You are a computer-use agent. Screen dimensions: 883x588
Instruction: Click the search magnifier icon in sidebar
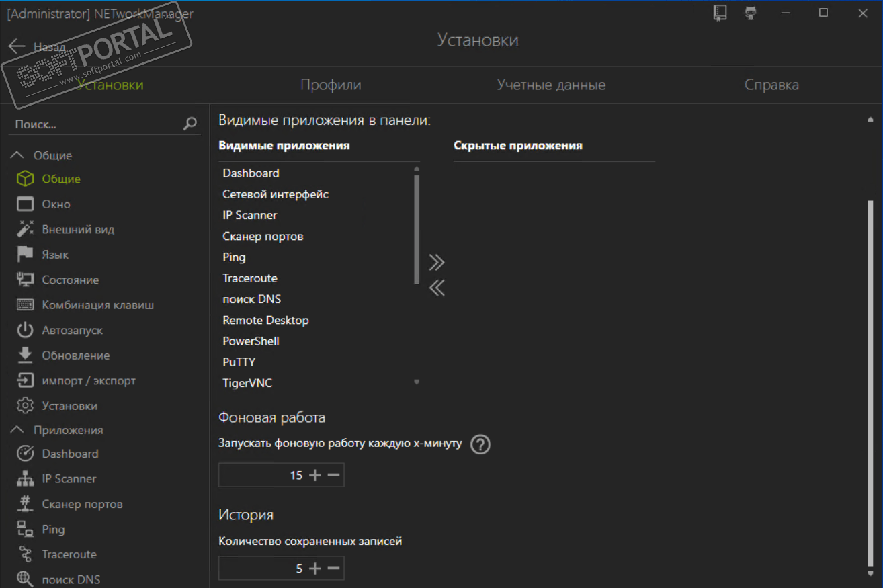coord(190,124)
